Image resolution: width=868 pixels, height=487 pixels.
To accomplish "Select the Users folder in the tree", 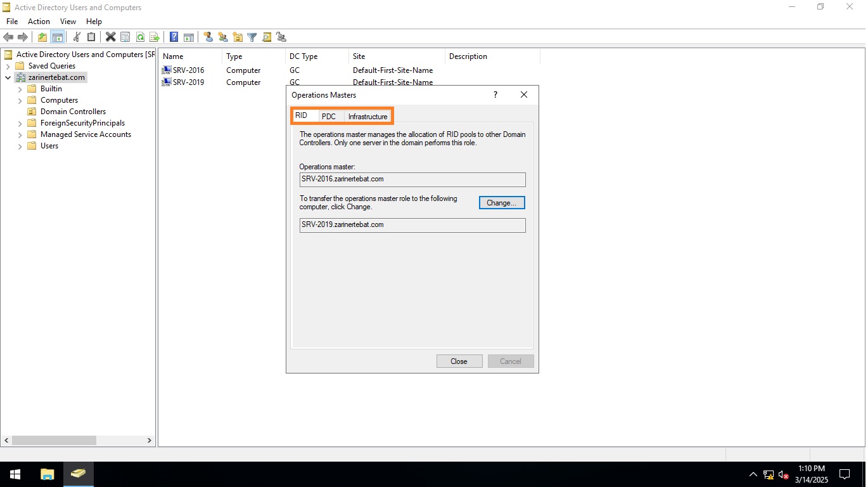I will [x=49, y=146].
